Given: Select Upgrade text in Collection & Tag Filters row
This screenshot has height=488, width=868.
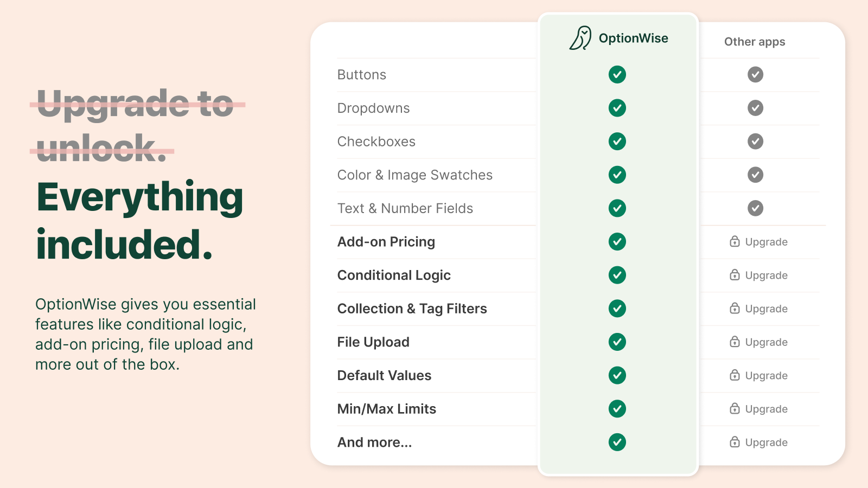Looking at the screenshot, I should [766, 309].
